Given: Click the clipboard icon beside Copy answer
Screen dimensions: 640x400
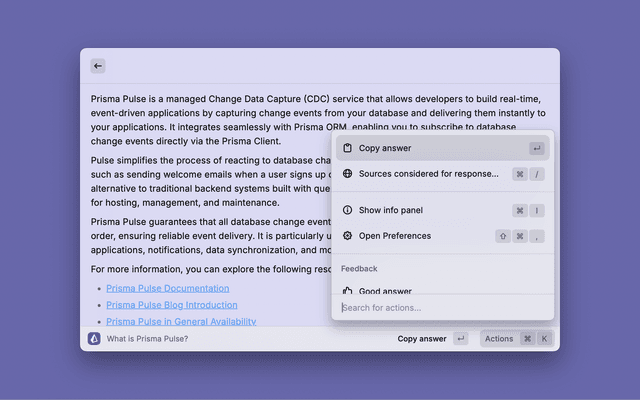Looking at the screenshot, I should tap(347, 148).
